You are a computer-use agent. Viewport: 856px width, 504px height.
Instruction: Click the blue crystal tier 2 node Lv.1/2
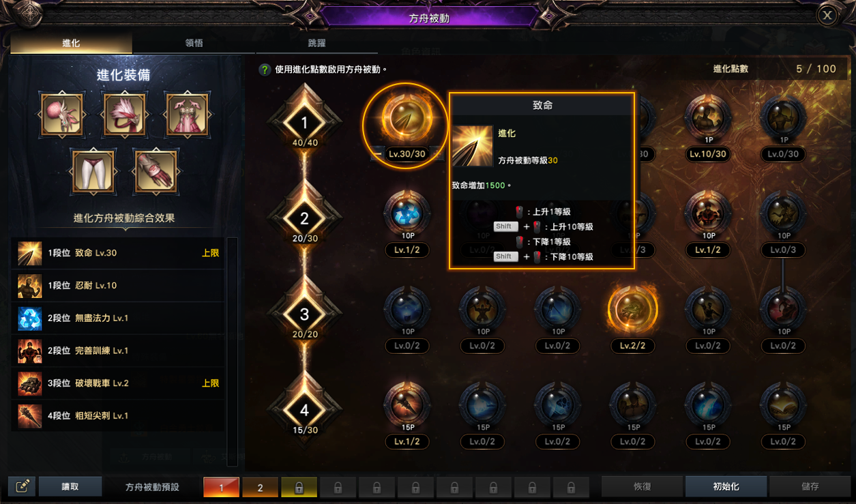click(x=407, y=214)
